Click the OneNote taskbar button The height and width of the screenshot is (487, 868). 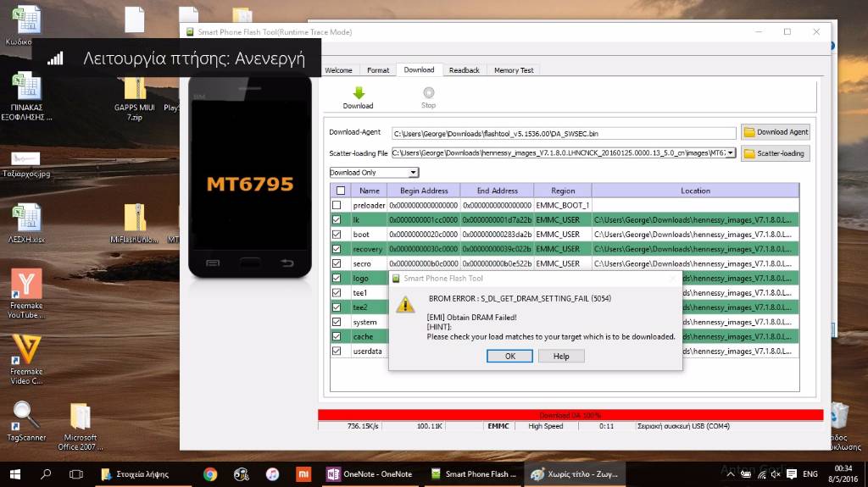[370, 474]
